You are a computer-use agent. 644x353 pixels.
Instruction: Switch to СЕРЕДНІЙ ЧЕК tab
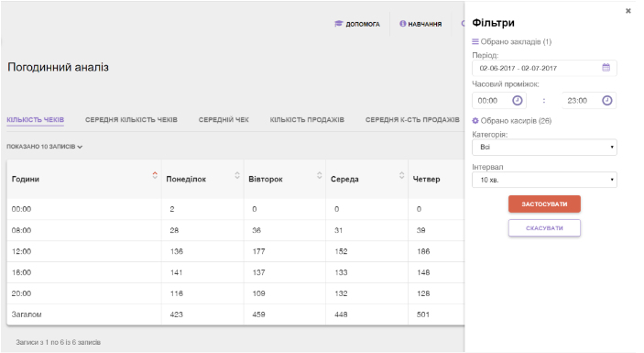[x=224, y=119]
